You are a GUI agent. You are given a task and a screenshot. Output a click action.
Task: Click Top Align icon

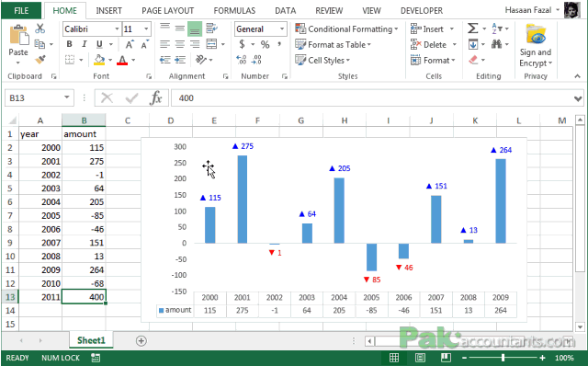pyautogui.click(x=164, y=28)
